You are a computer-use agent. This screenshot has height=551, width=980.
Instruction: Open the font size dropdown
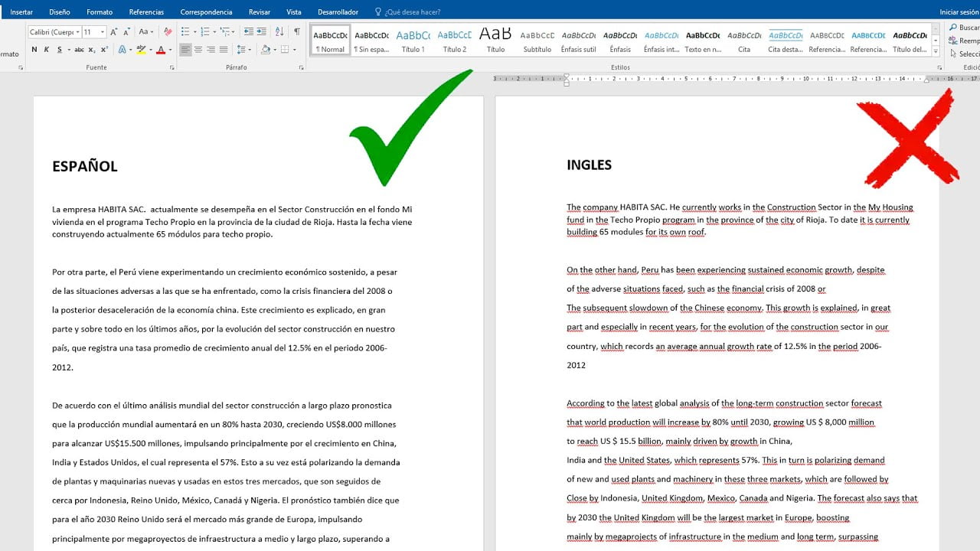click(103, 32)
